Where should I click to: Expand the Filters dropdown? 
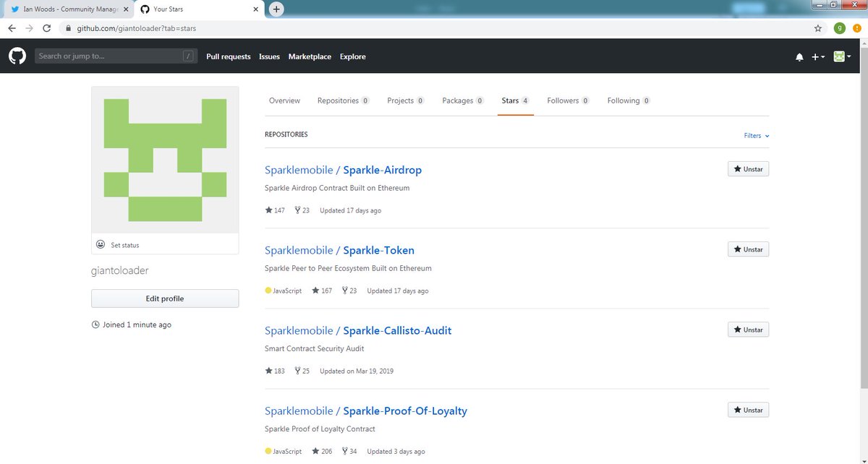click(x=757, y=136)
